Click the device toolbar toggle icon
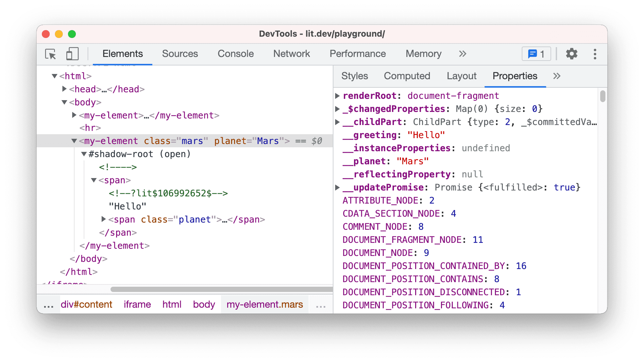 point(73,54)
